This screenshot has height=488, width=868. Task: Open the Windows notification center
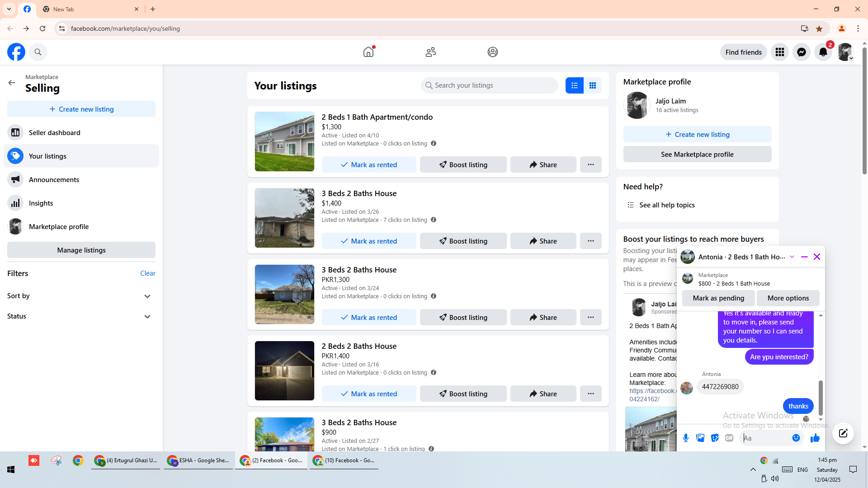[x=853, y=469]
